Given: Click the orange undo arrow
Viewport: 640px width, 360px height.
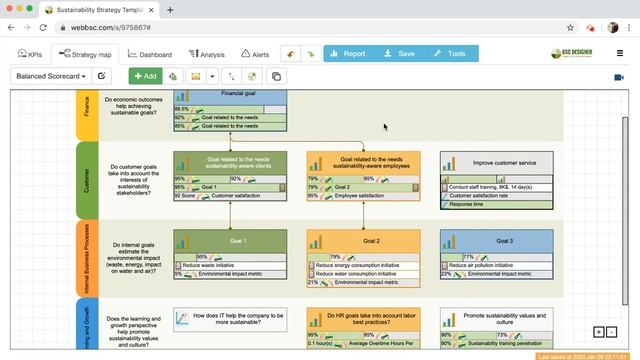Looking at the screenshot, I should click(x=291, y=54).
